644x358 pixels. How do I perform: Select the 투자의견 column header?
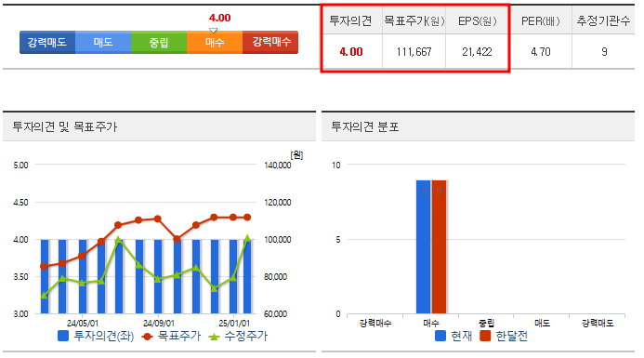pos(351,21)
